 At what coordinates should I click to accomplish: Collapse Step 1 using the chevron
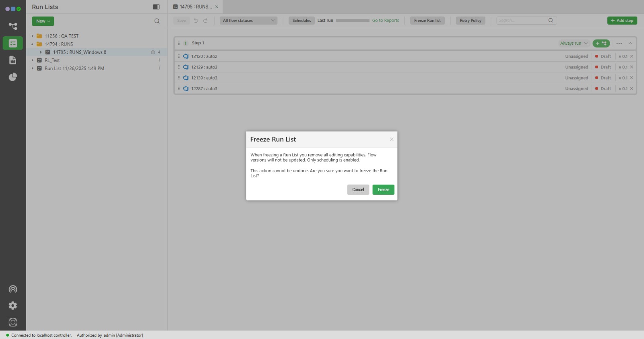[630, 43]
